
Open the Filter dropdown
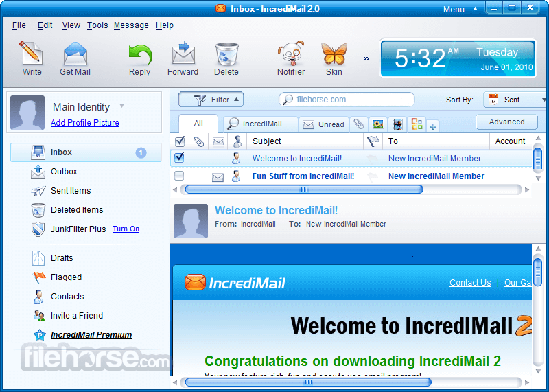click(211, 100)
